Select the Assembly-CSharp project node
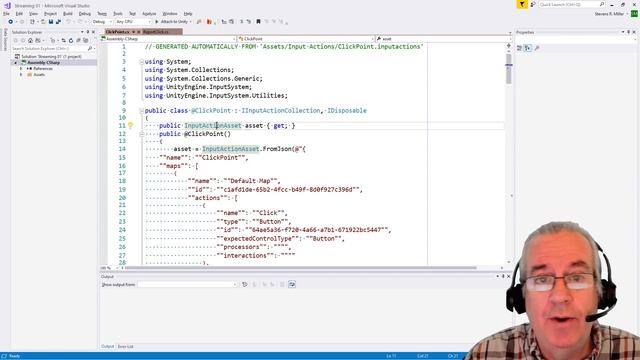 coord(43,62)
